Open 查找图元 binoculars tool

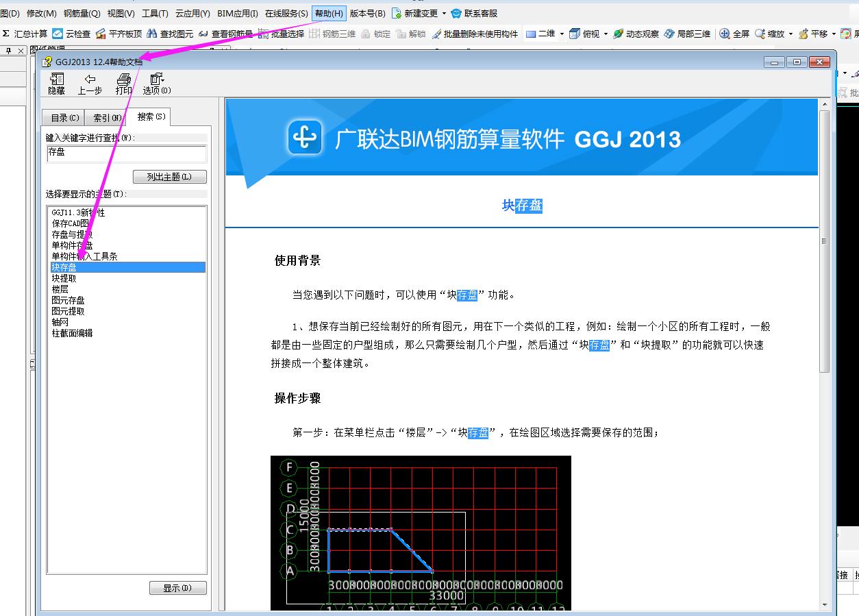coord(171,34)
